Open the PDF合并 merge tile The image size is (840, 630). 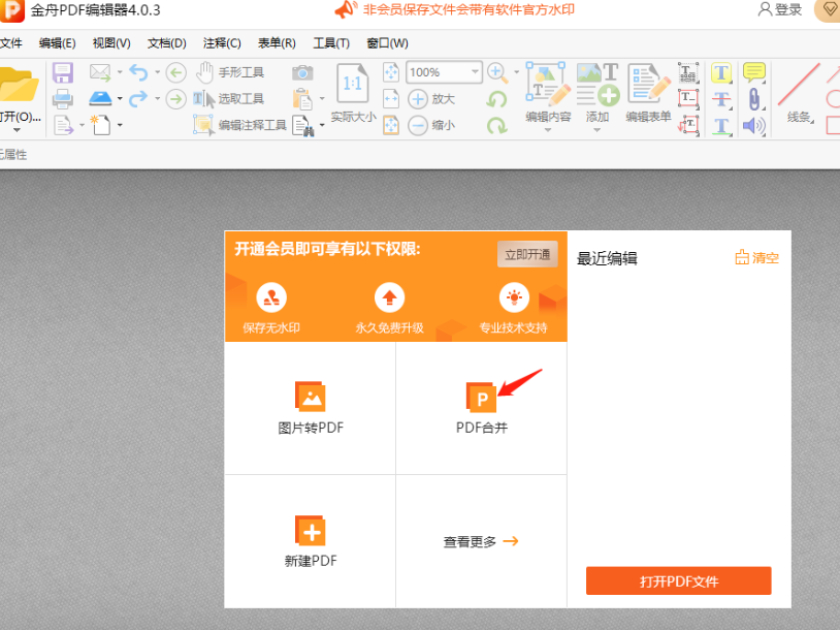481,408
